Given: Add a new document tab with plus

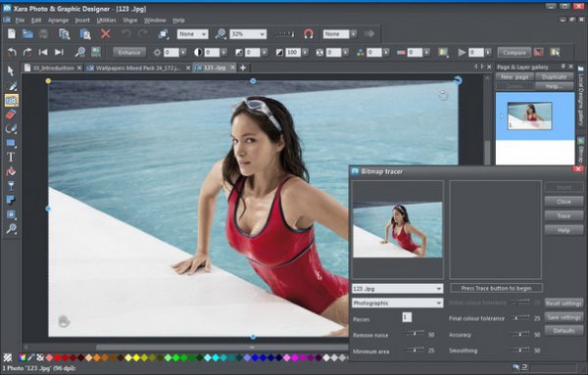Looking at the screenshot, I should pos(243,68).
